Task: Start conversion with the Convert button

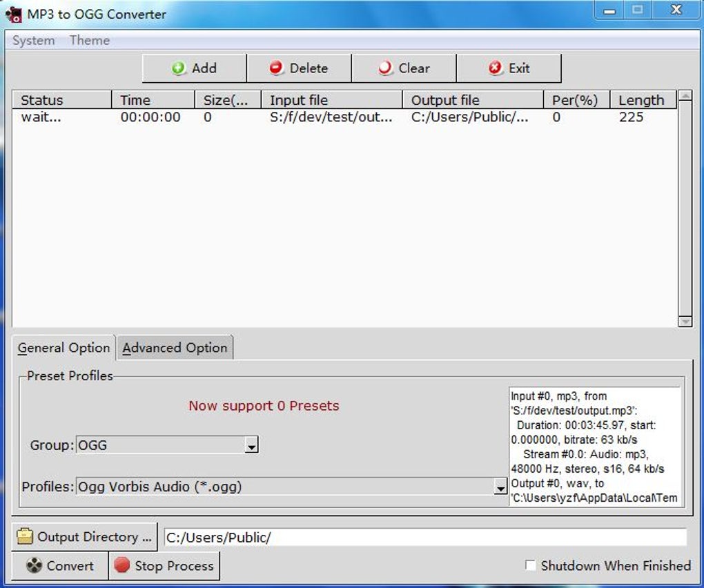Action: click(x=60, y=565)
